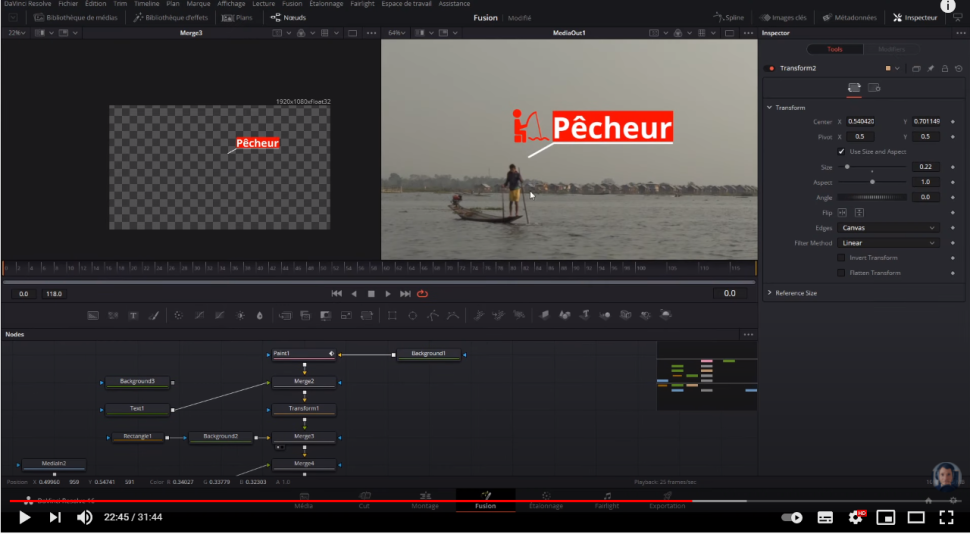Toggle YouTube autoplay switch
The height and width of the screenshot is (534, 970).
coord(792,518)
